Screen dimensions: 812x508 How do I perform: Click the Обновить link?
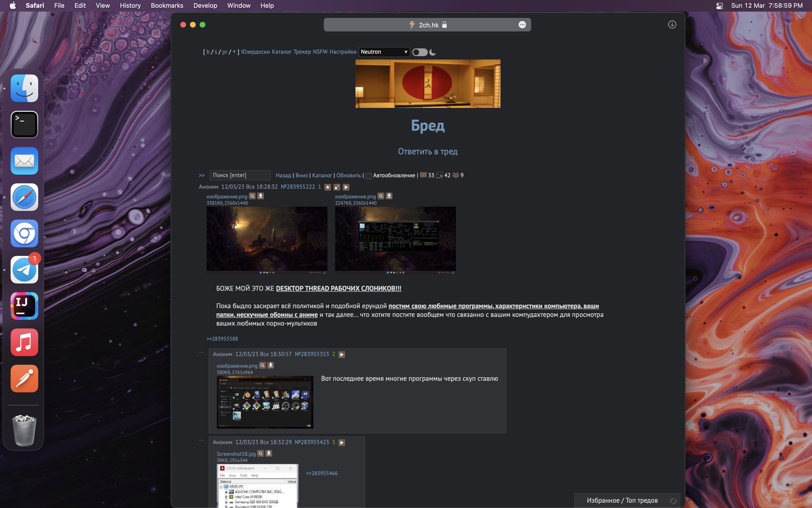click(x=349, y=175)
